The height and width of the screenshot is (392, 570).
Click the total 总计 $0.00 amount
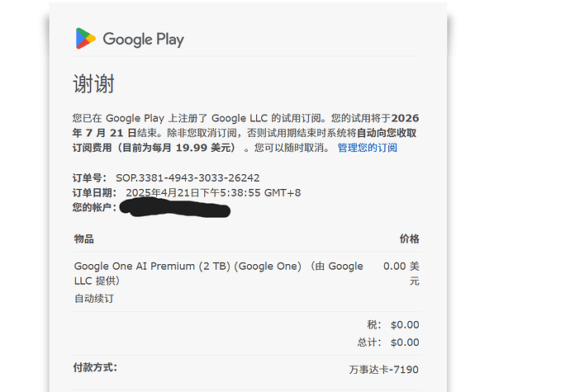pos(405,342)
